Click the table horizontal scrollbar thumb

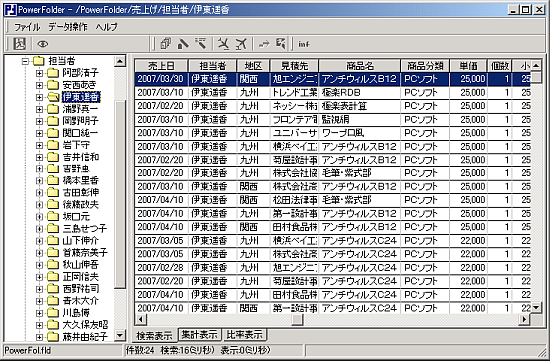(298, 319)
